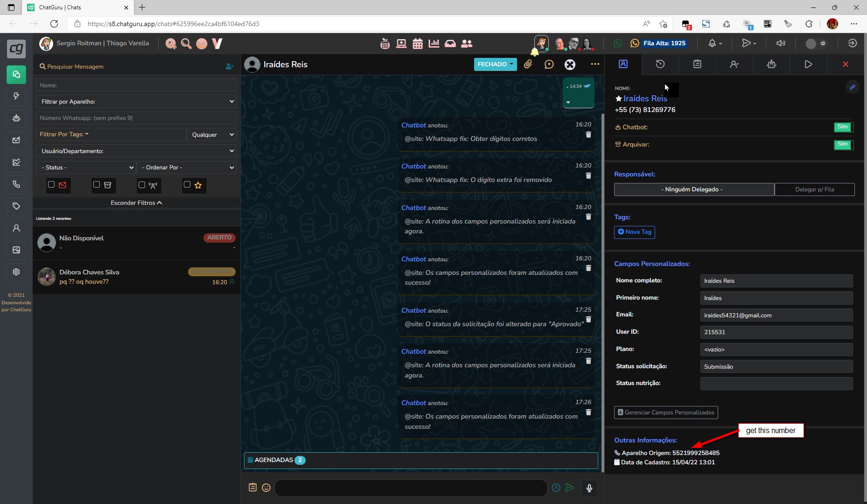The width and height of the screenshot is (867, 504).
Task: Click the schedule message clock icon
Action: click(x=556, y=488)
